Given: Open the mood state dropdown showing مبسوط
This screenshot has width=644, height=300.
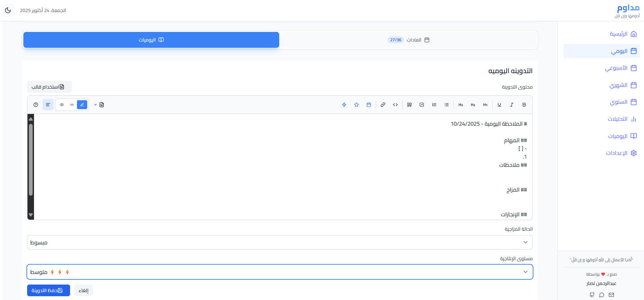Looking at the screenshot, I should click(280, 242).
